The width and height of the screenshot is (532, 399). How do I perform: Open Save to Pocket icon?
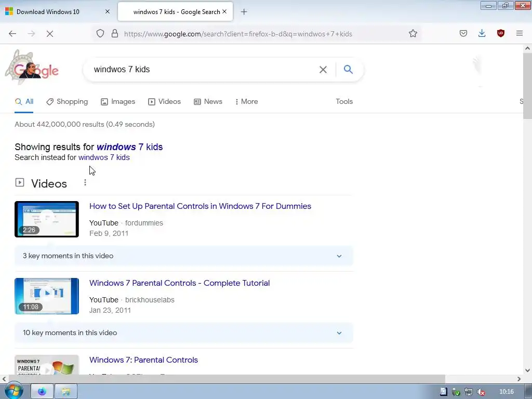(463, 33)
